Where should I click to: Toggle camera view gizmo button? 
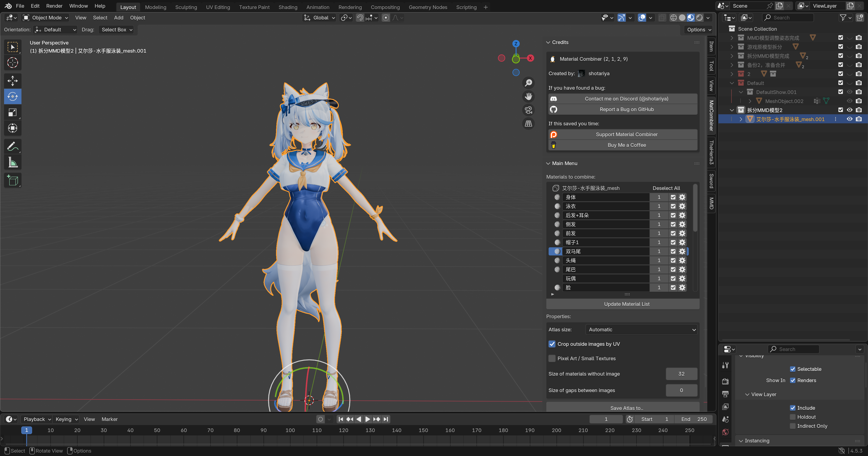(x=528, y=110)
